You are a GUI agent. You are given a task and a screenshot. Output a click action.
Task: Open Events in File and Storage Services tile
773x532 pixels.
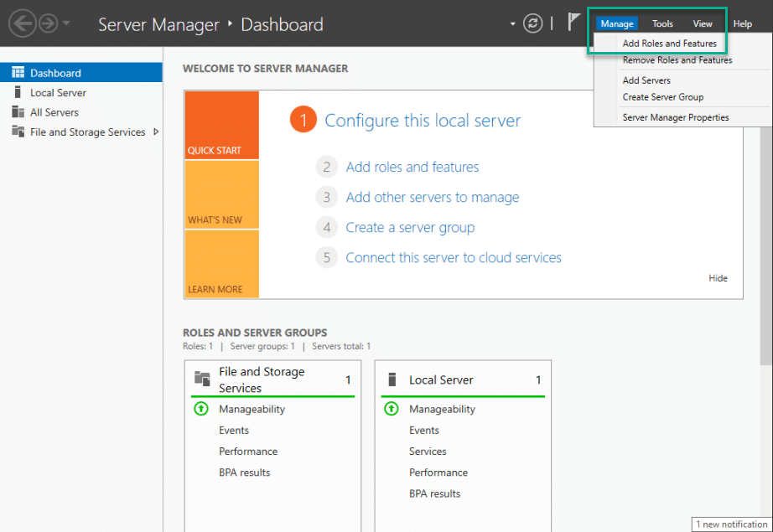(234, 430)
